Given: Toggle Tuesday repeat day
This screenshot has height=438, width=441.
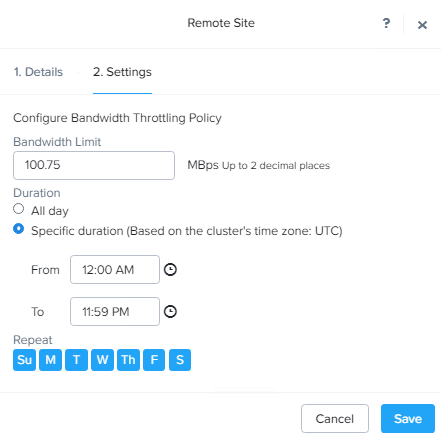Looking at the screenshot, I should (x=76, y=360).
